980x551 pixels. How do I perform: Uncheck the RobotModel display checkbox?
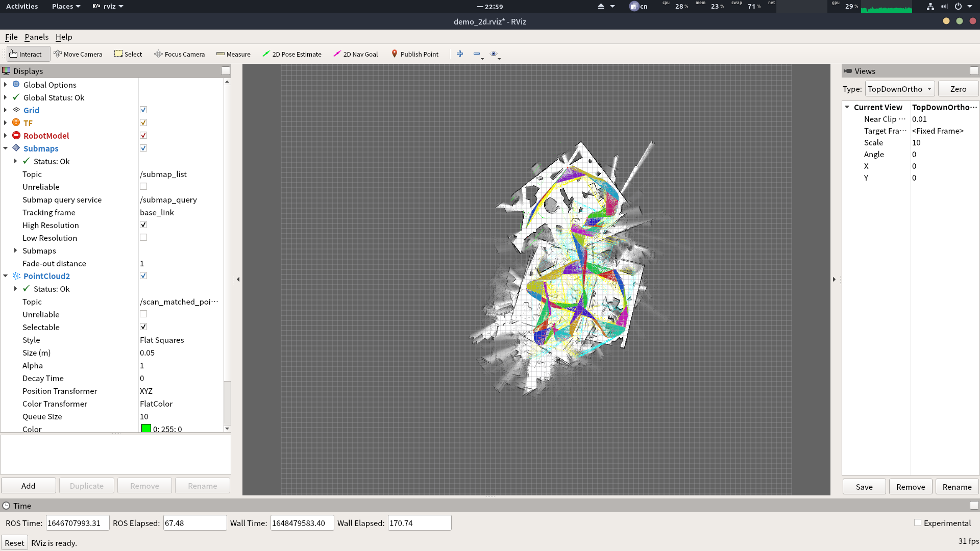point(143,135)
